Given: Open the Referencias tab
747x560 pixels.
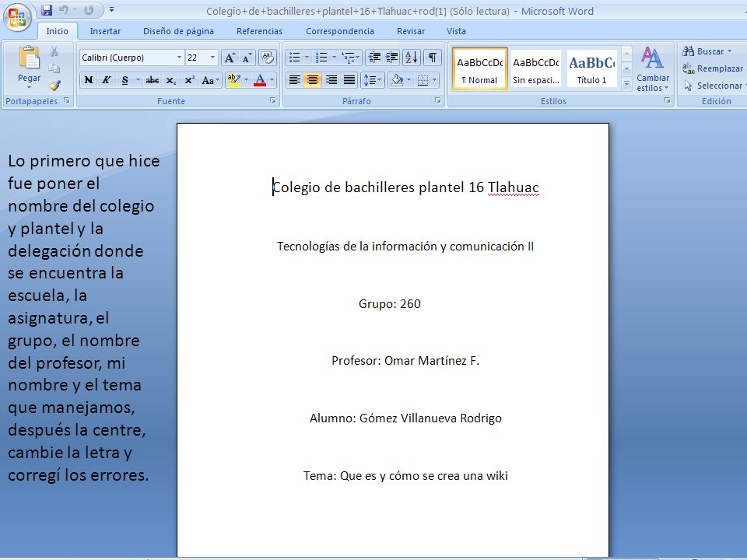Looking at the screenshot, I should click(x=259, y=31).
